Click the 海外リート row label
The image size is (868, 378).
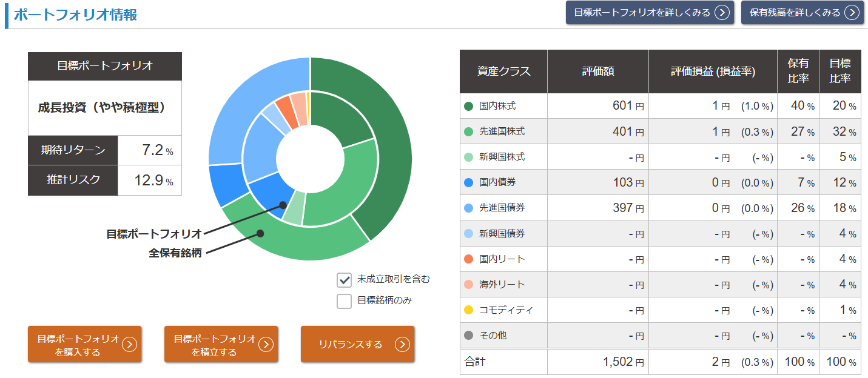[502, 285]
